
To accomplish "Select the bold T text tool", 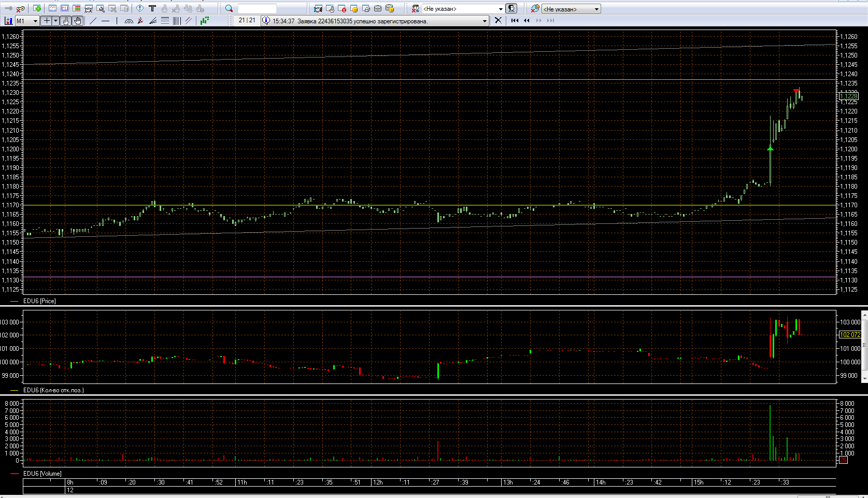I will tap(152, 8).
